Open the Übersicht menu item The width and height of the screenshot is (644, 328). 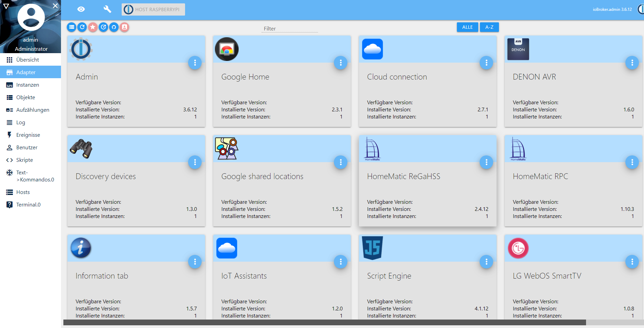click(x=31, y=60)
